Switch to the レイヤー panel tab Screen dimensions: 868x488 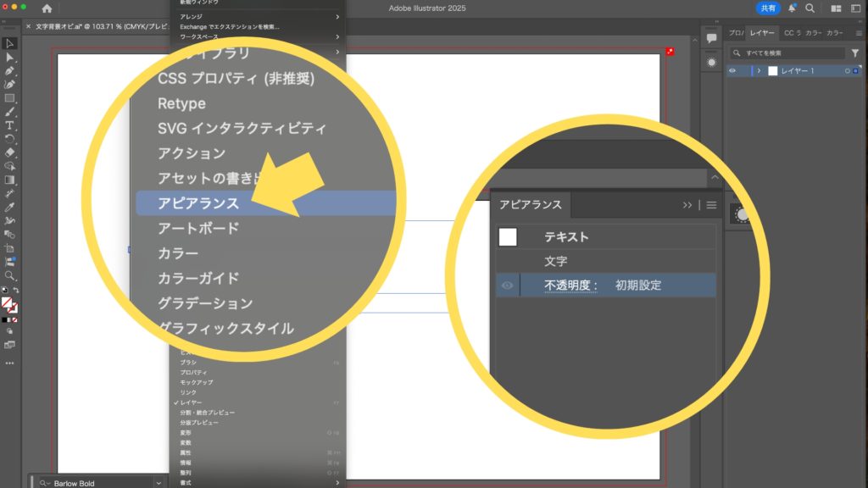(x=762, y=33)
